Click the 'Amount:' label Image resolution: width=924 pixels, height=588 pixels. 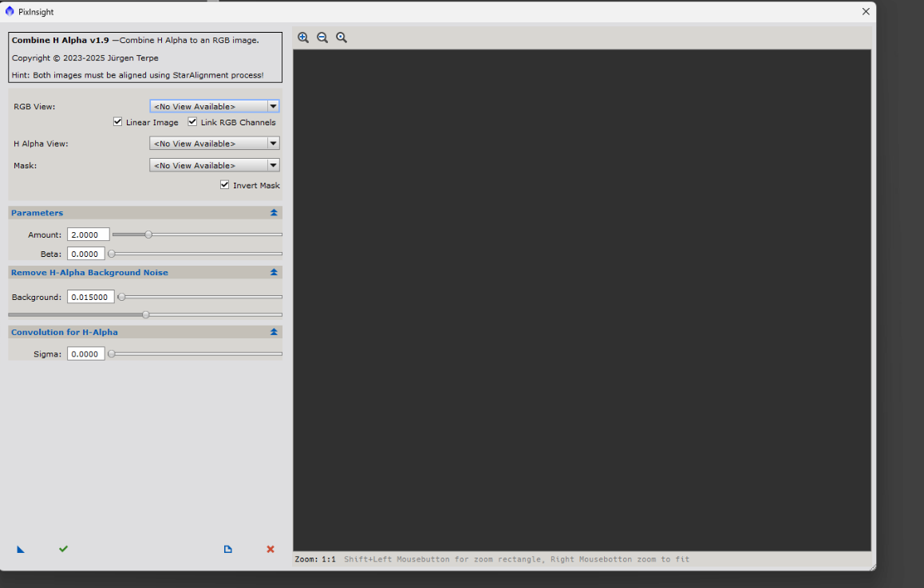pos(44,235)
